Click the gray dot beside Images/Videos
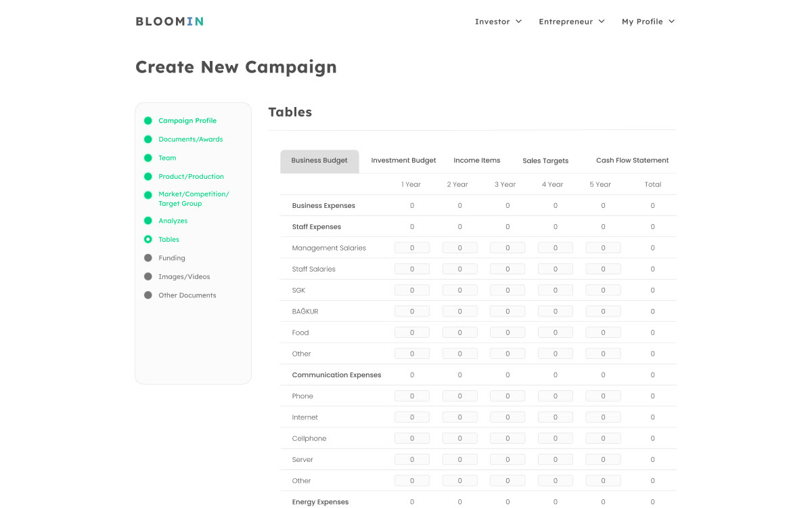The image size is (812, 508). click(148, 276)
